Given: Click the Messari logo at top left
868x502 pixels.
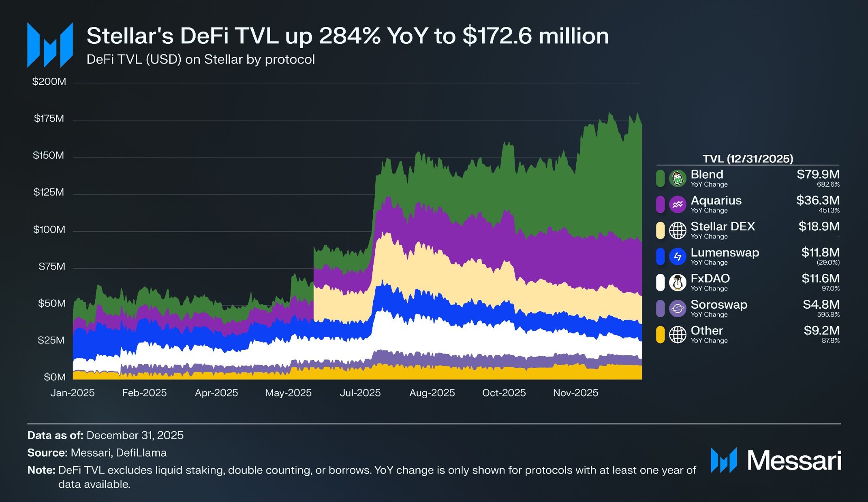Looking at the screenshot, I should (50, 45).
